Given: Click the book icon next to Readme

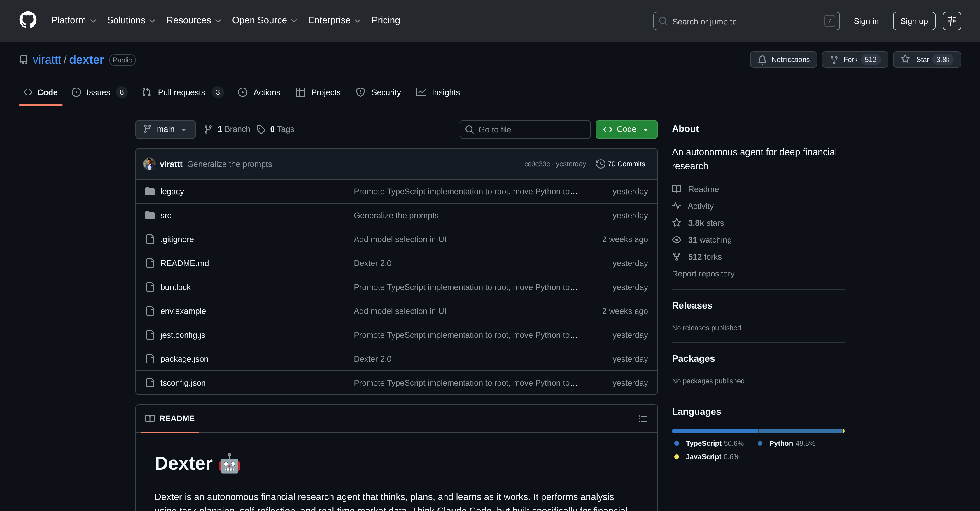Looking at the screenshot, I should [677, 189].
